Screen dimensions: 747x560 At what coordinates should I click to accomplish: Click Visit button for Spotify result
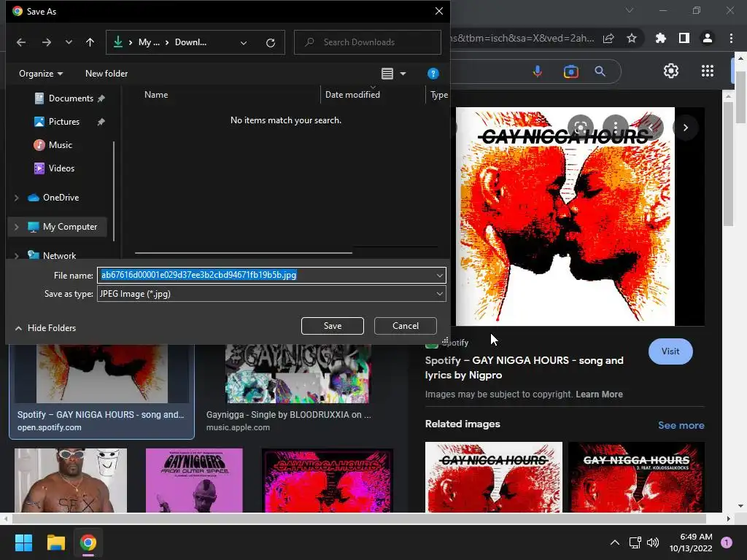tap(670, 351)
